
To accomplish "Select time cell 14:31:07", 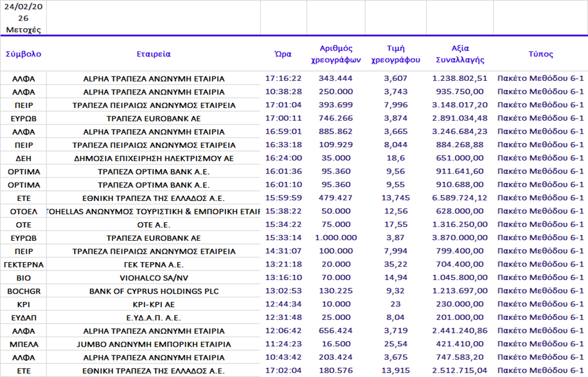I will pos(283,251).
